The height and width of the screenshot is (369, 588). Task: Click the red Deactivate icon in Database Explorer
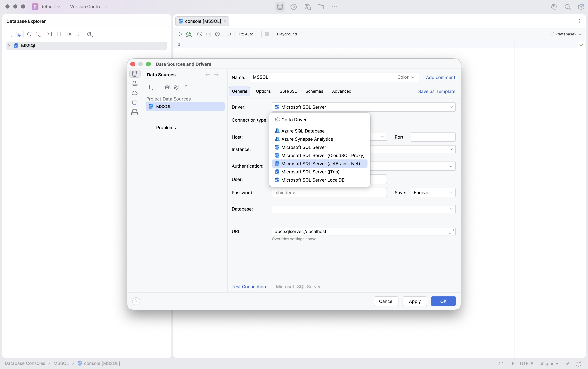(x=38, y=34)
